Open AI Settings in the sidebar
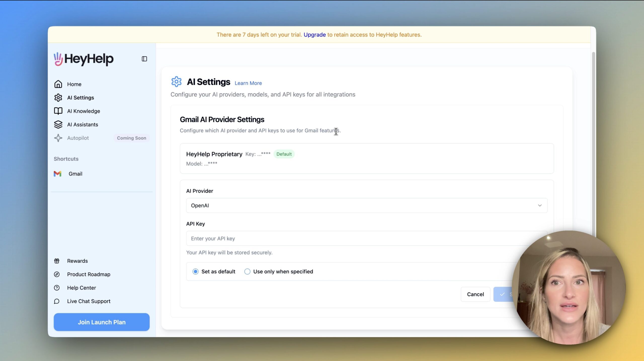The image size is (644, 361). tap(80, 98)
